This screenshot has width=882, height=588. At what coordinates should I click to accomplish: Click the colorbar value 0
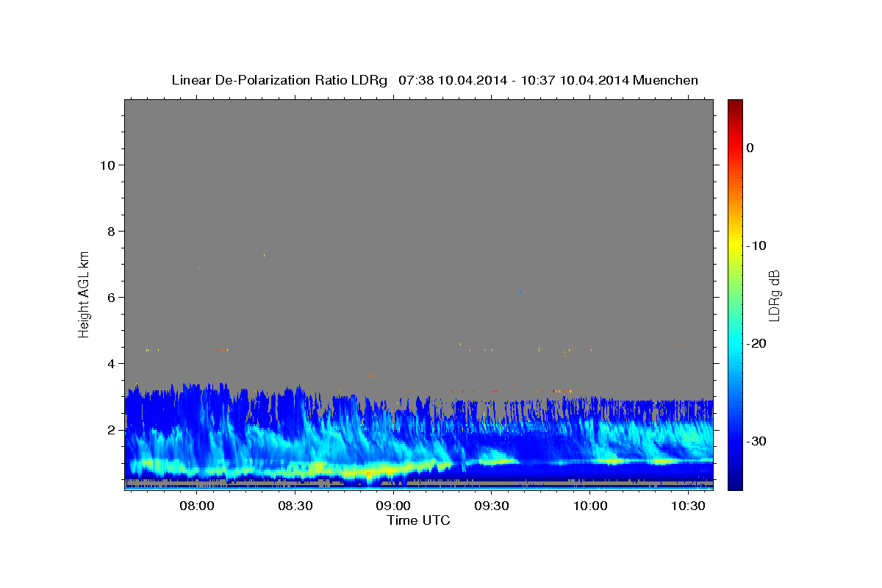pos(750,148)
